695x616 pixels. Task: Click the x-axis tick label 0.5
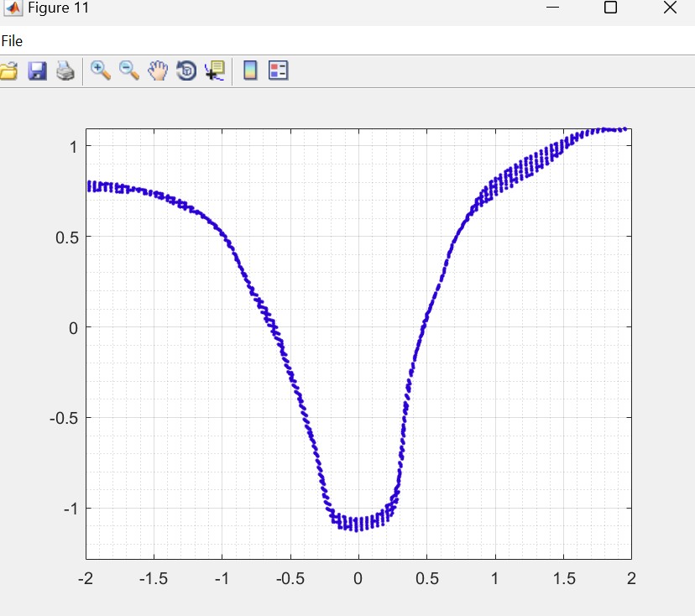pyautogui.click(x=426, y=578)
